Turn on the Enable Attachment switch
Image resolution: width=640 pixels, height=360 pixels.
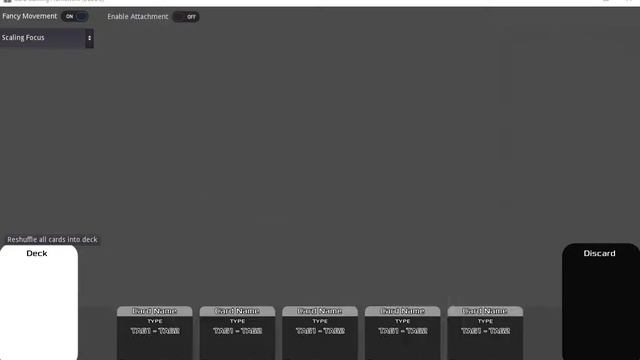tap(186, 17)
